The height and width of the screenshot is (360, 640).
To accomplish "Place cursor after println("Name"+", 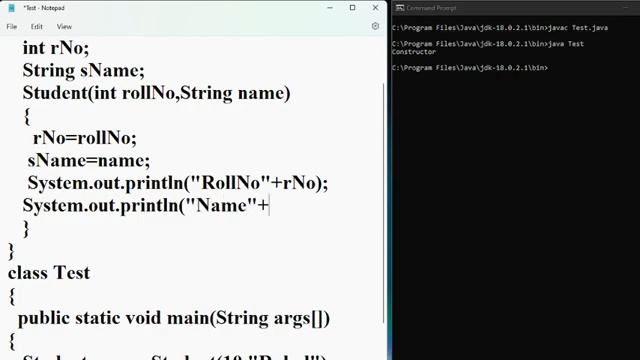I will tap(269, 205).
